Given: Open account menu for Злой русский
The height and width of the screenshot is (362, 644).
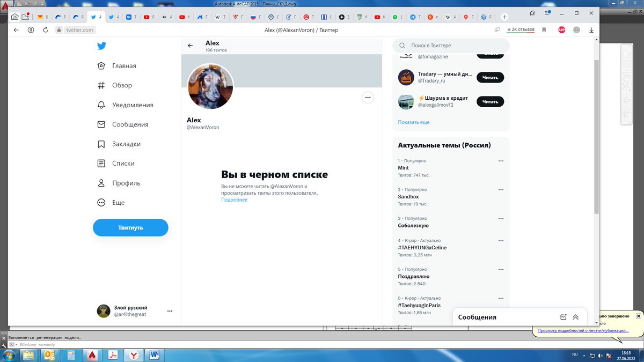Looking at the screenshot, I should pos(170,311).
